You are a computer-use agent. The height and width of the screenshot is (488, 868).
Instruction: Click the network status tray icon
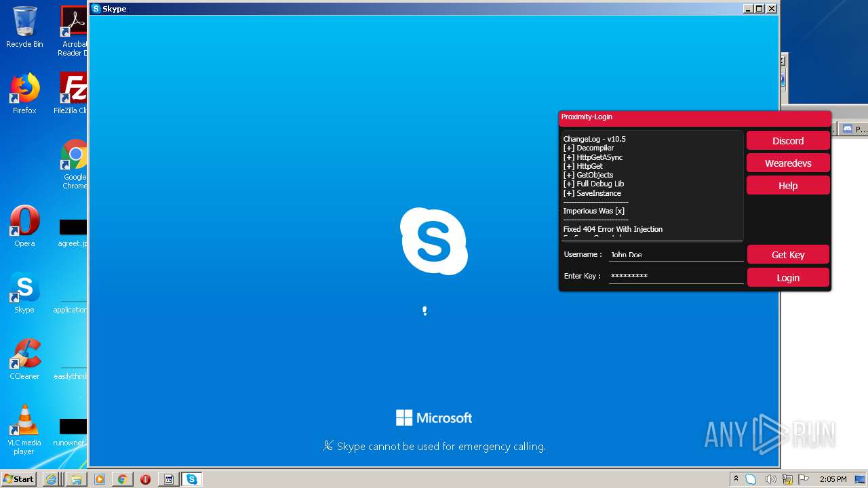787,480
